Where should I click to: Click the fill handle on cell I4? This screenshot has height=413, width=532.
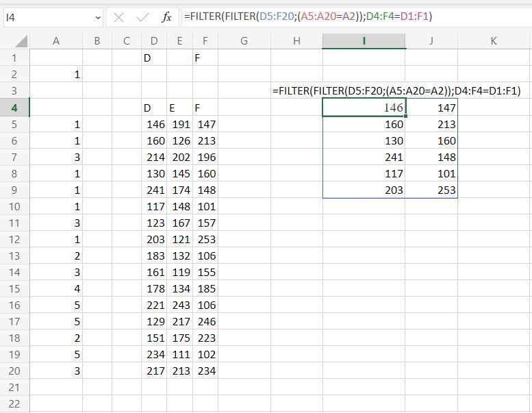[405, 116]
